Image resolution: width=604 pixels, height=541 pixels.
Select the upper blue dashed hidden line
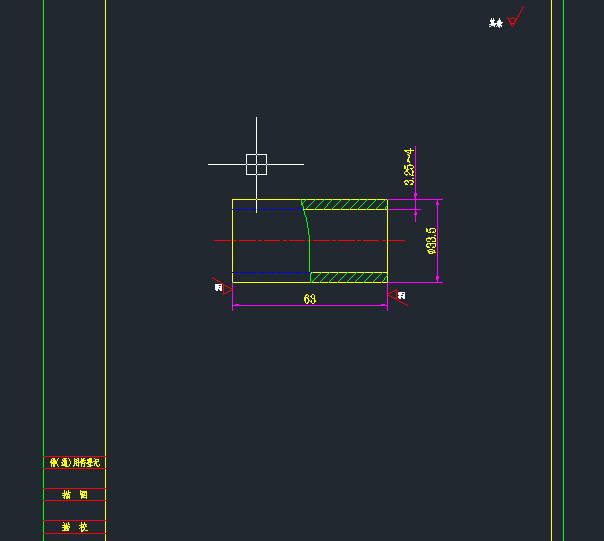pos(267,210)
